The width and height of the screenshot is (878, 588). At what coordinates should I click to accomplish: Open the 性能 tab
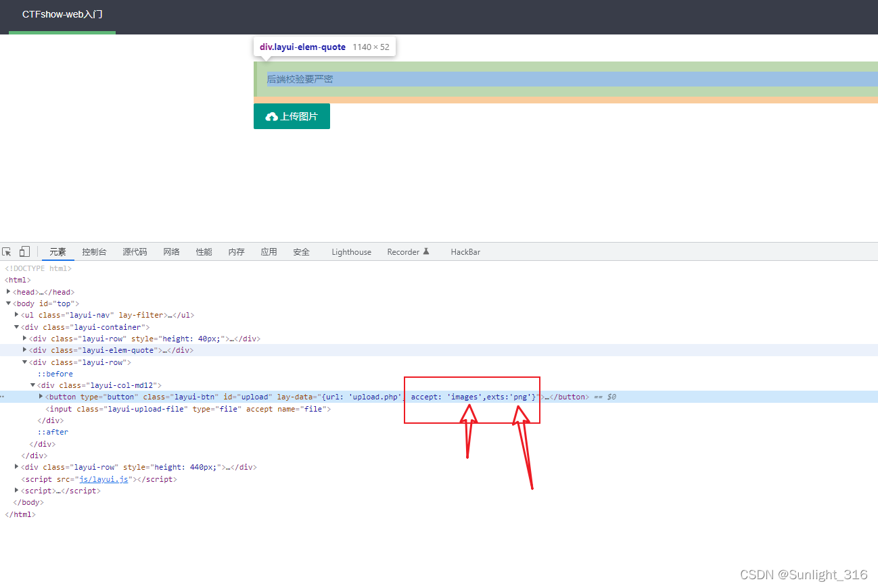coord(204,251)
